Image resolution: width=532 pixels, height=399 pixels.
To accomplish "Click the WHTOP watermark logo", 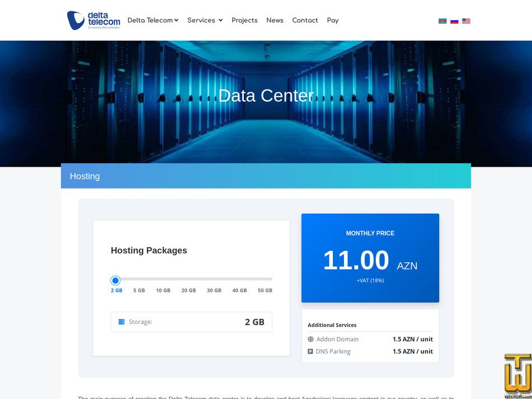I will pos(517,377).
